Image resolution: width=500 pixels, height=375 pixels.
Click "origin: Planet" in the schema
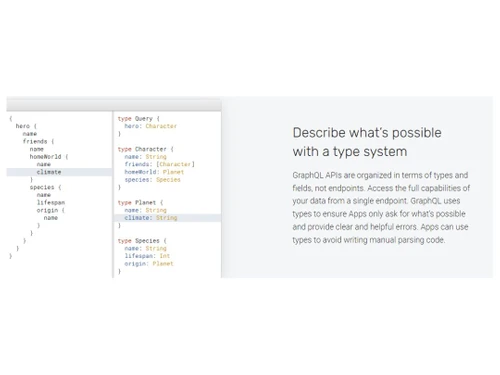[x=149, y=264]
